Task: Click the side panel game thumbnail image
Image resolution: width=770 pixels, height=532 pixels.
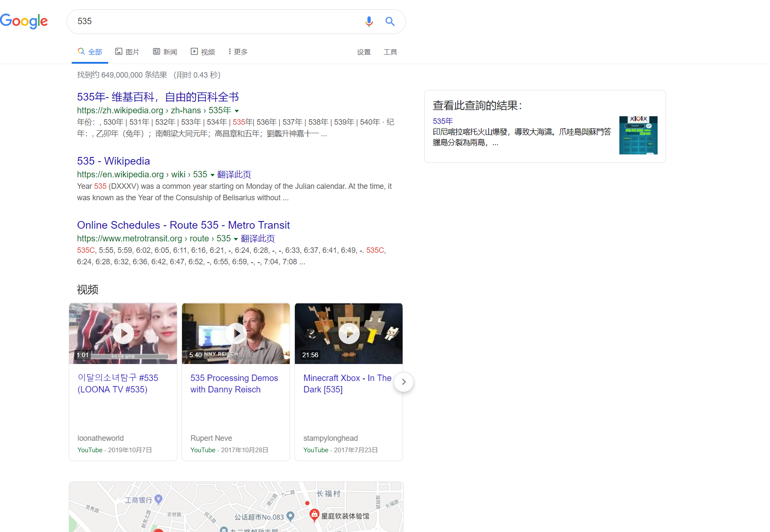Action: [638, 135]
